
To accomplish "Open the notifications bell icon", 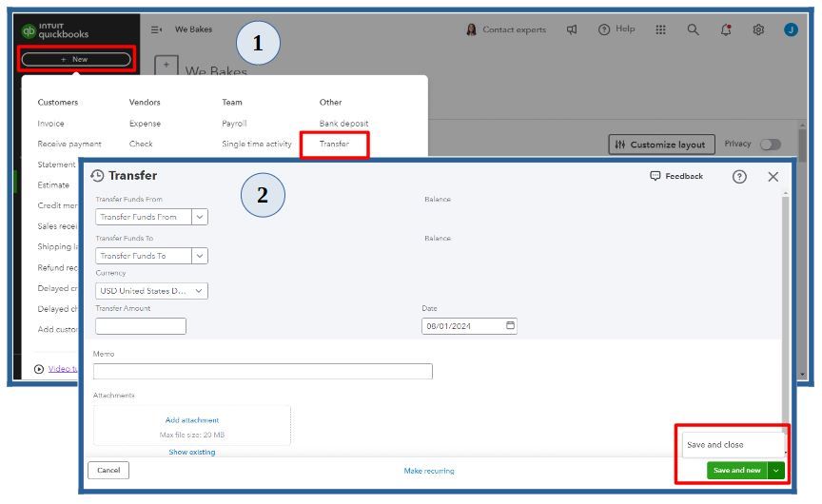I will pos(726,29).
